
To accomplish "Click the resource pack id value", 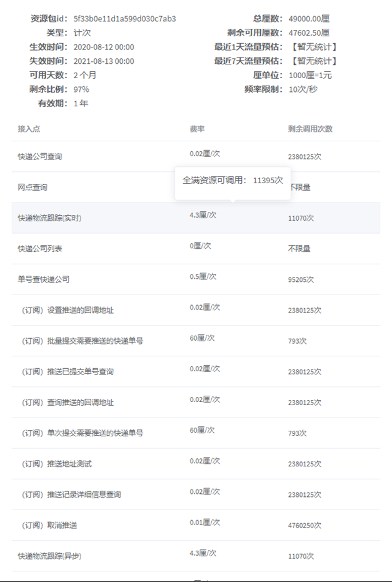I will [124, 19].
